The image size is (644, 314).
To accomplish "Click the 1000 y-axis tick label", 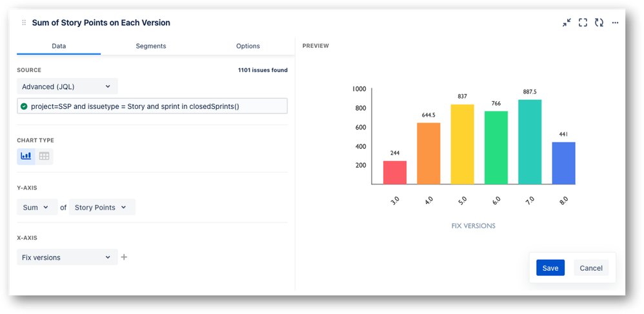I will click(359, 89).
